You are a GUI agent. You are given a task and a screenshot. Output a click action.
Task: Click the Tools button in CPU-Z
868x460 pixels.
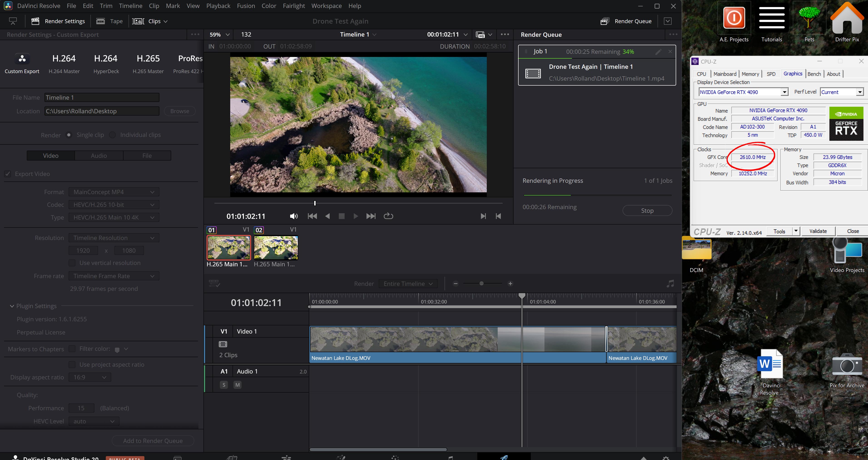[x=779, y=231]
